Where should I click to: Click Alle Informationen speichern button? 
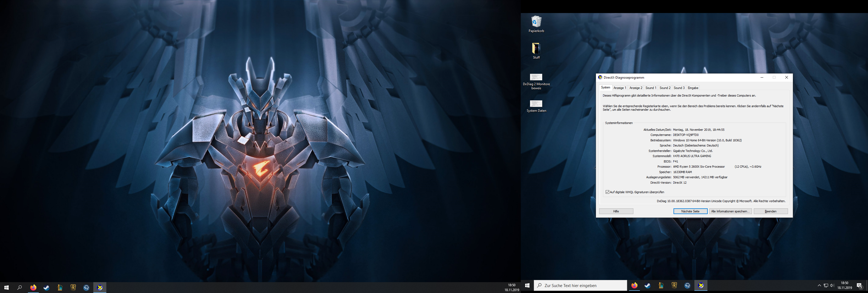tap(730, 211)
